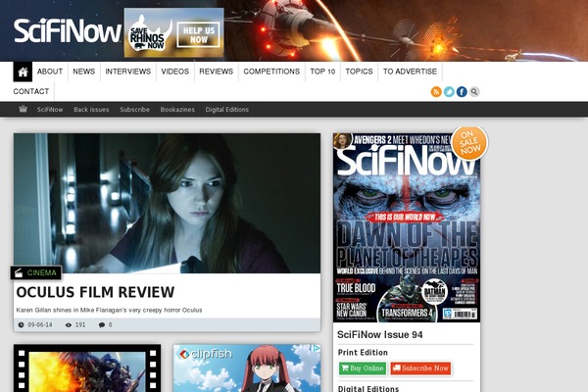Open the About menu item
The height and width of the screenshot is (392, 588).
click(x=50, y=72)
